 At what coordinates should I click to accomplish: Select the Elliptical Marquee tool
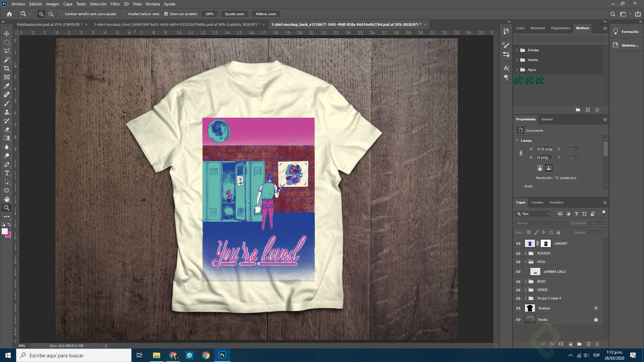(x=7, y=42)
